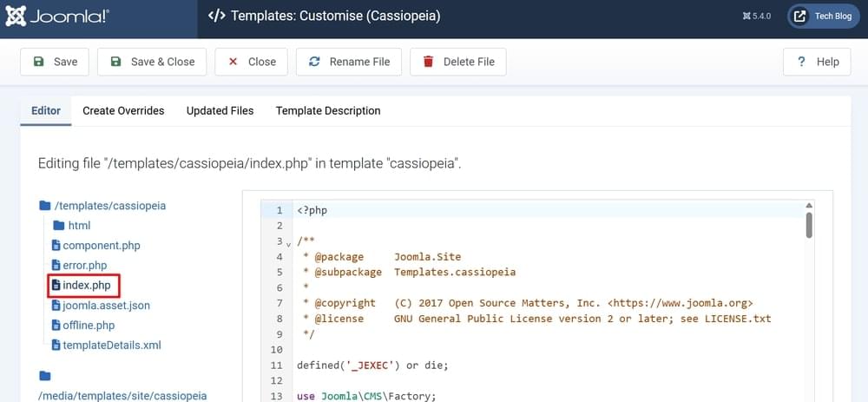Collapse the comment block fold arrow at line 3

tap(288, 243)
